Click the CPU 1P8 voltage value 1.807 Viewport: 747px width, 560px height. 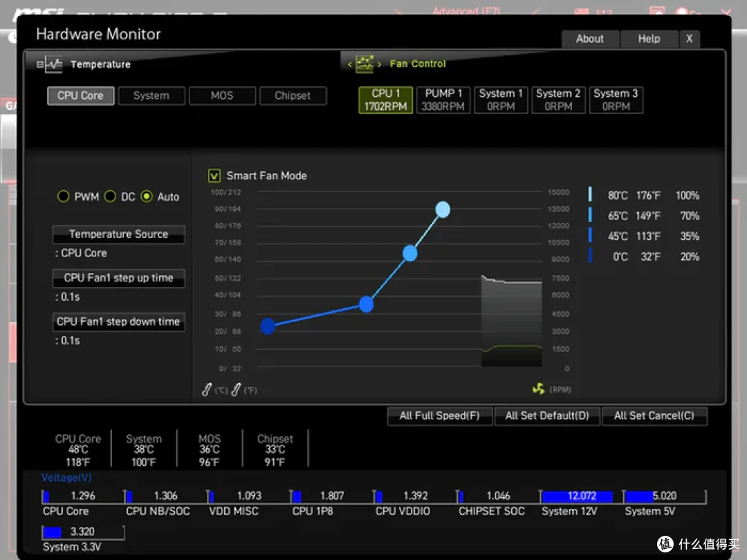point(332,496)
